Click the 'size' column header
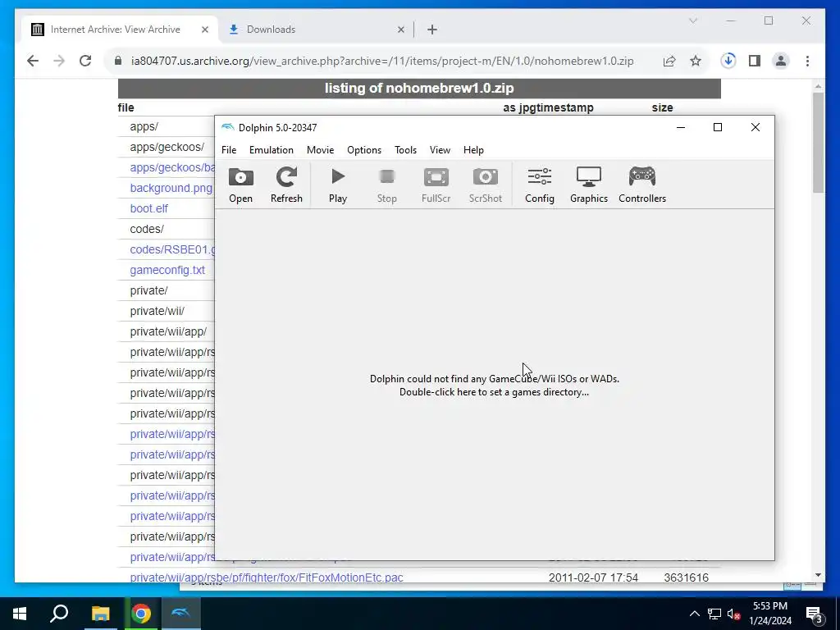The image size is (840, 630). [x=662, y=107]
